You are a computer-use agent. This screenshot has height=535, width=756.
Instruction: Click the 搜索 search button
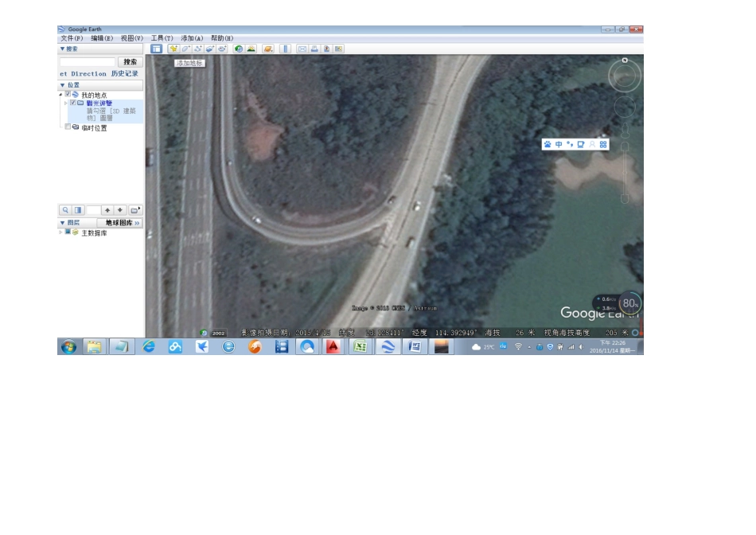pyautogui.click(x=131, y=62)
